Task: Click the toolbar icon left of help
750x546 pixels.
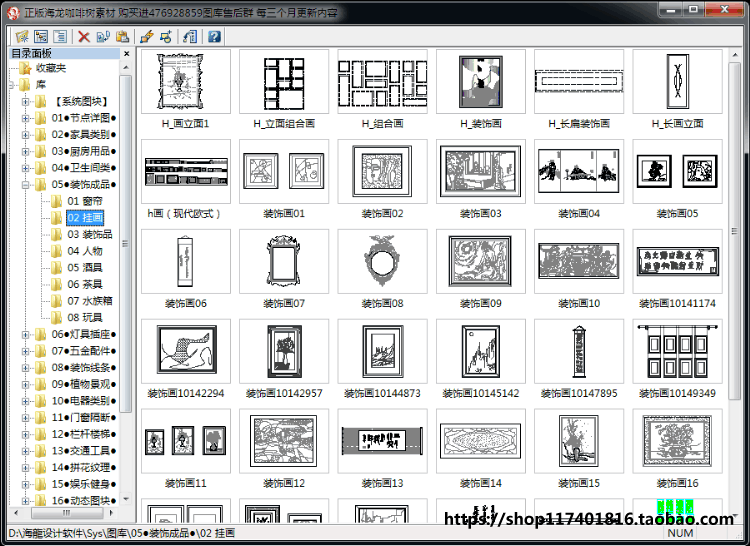Action: (190, 36)
